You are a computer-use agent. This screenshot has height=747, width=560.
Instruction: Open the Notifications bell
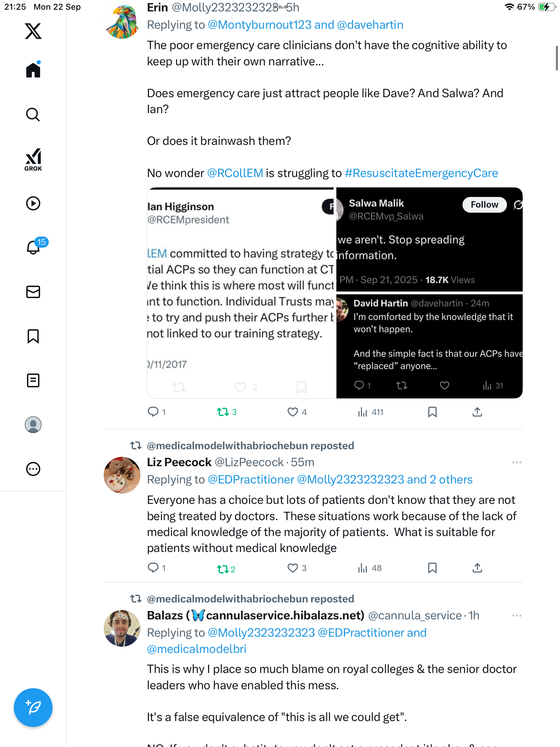click(33, 247)
